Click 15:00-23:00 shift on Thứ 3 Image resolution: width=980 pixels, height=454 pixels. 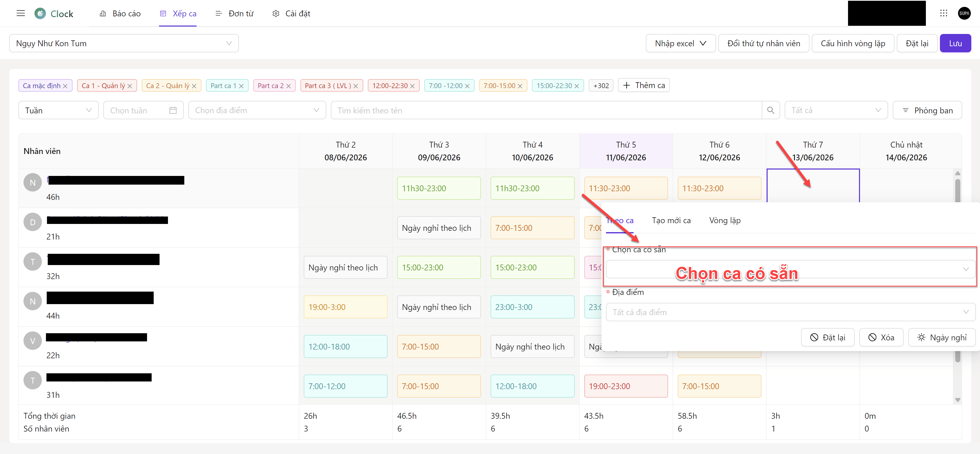pyautogui.click(x=439, y=268)
